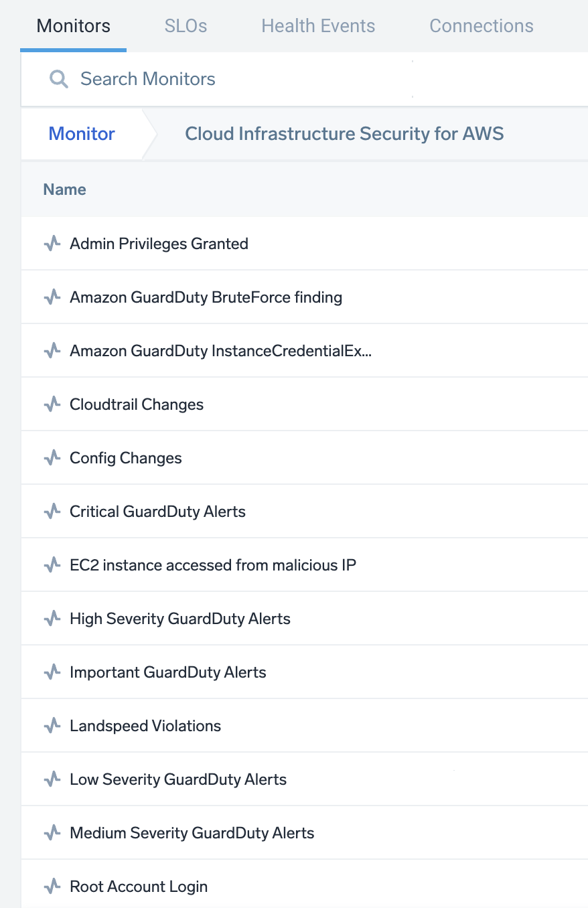588x908 pixels.
Task: Click monitor icon next to Cloudtrail Changes
Action: (52, 404)
